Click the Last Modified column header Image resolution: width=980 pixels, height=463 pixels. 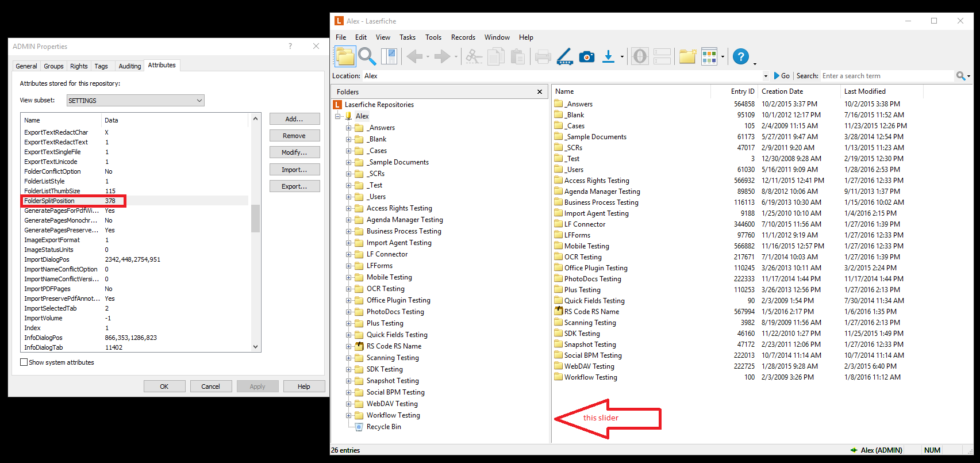tap(881, 91)
